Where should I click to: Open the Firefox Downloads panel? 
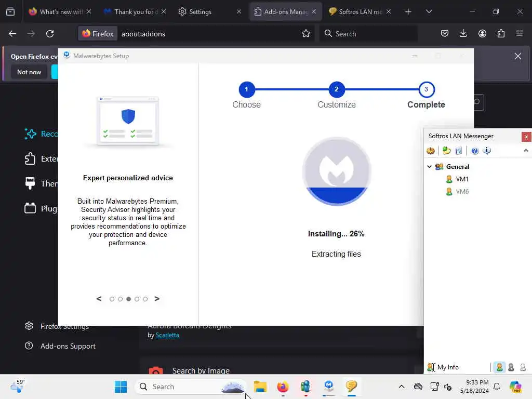point(463,34)
